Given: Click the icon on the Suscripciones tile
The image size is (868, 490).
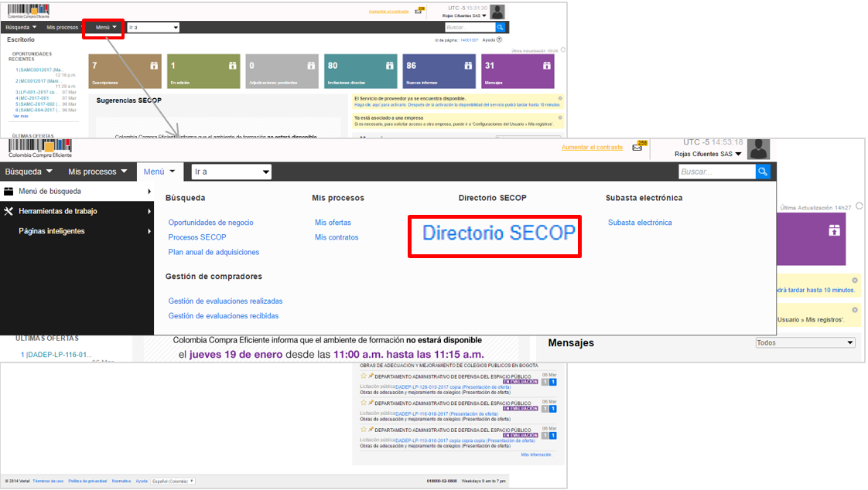Looking at the screenshot, I should point(154,65).
